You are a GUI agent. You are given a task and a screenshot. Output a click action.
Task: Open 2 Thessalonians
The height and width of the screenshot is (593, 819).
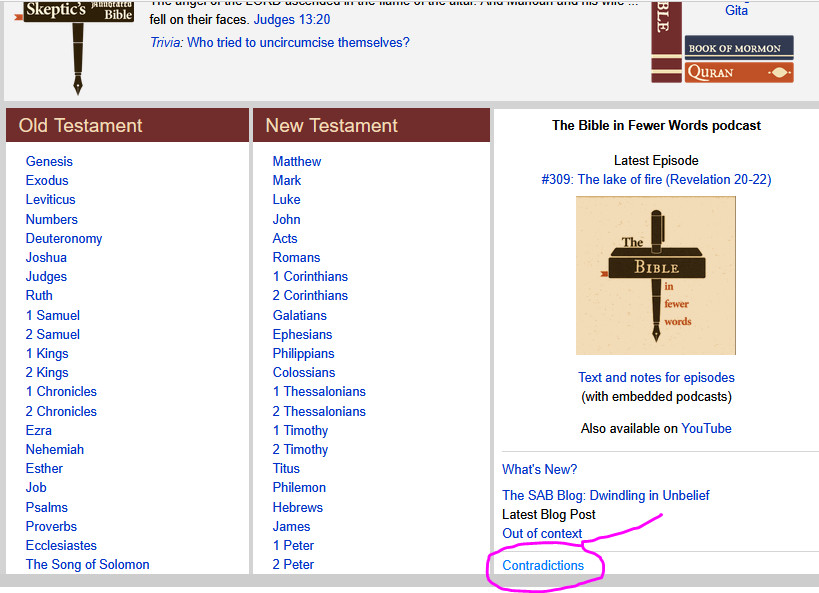pos(319,412)
